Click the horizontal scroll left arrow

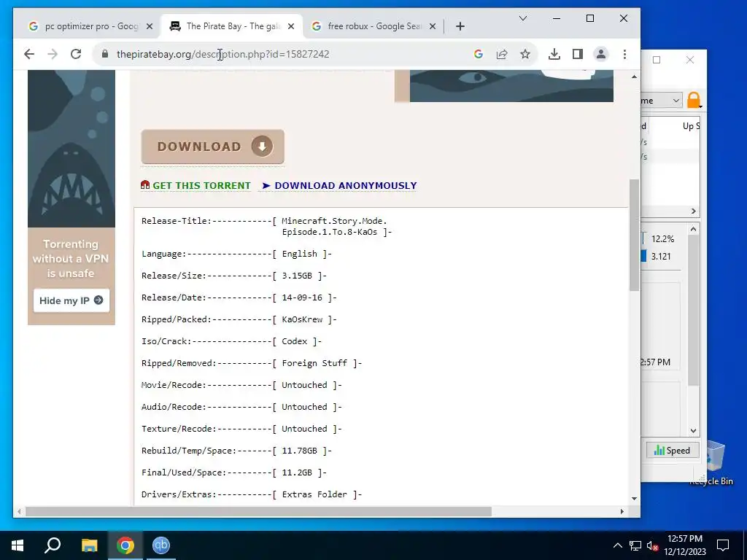19,511
